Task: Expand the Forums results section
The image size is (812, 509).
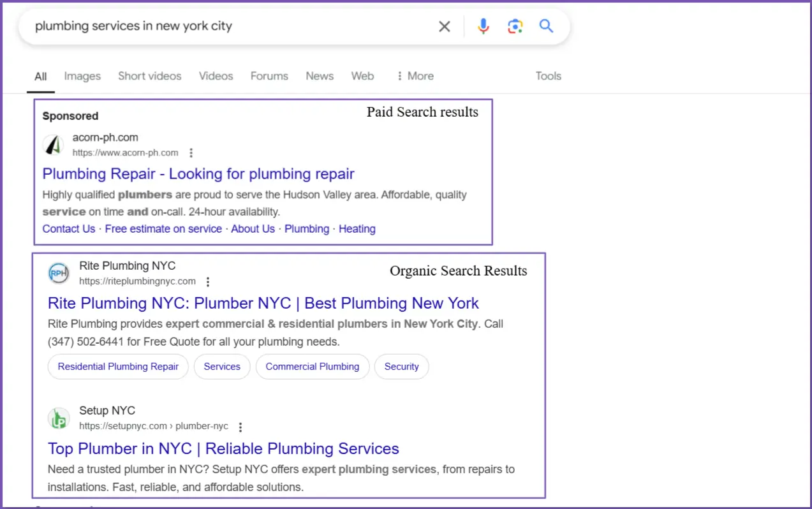Action: [x=269, y=76]
